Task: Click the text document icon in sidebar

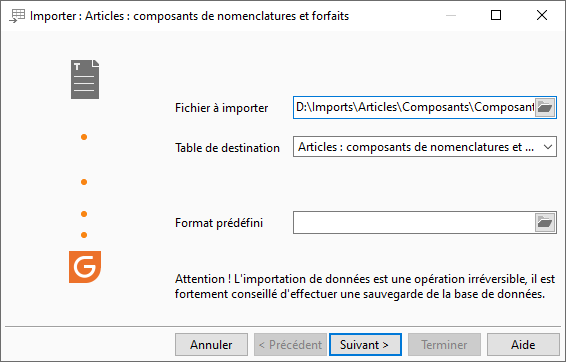Action: click(85, 79)
